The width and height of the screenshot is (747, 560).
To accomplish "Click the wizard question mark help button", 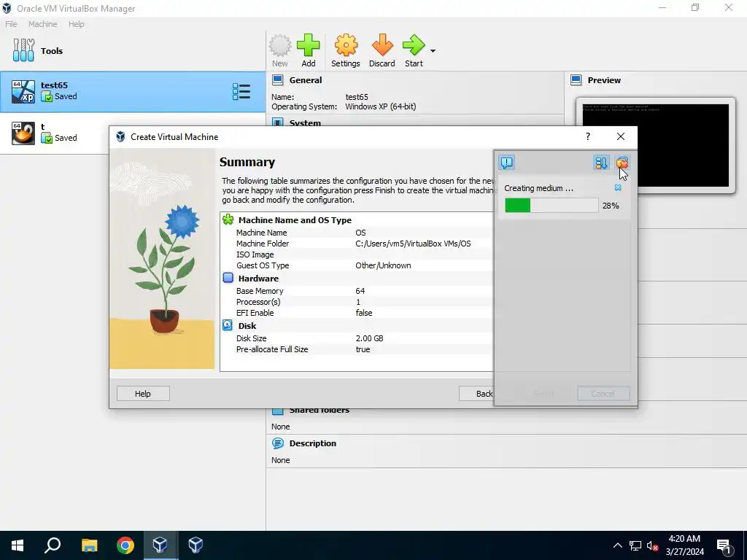I will 588,136.
